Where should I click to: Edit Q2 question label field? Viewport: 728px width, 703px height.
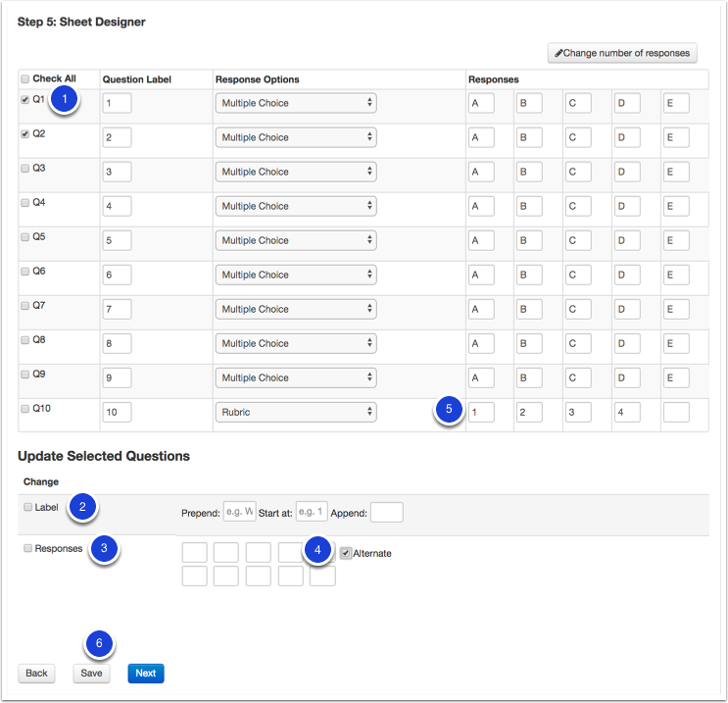(x=117, y=137)
